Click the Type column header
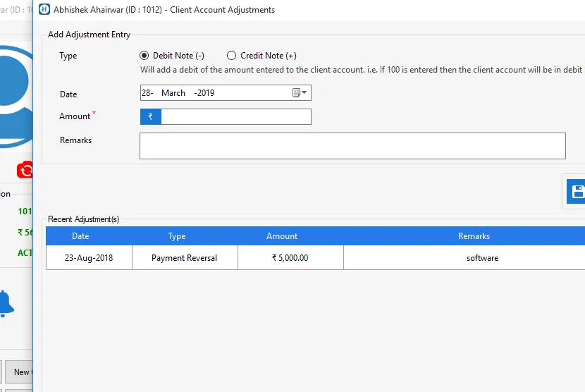 177,236
